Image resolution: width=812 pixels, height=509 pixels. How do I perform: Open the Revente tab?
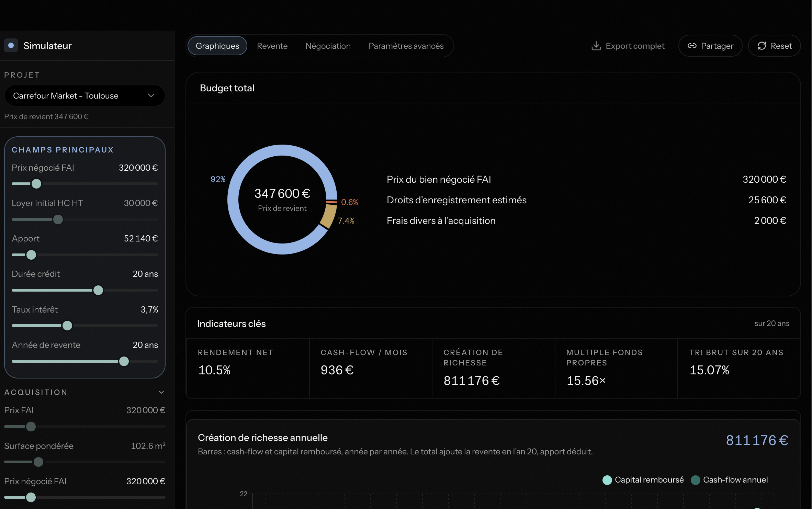pos(272,46)
